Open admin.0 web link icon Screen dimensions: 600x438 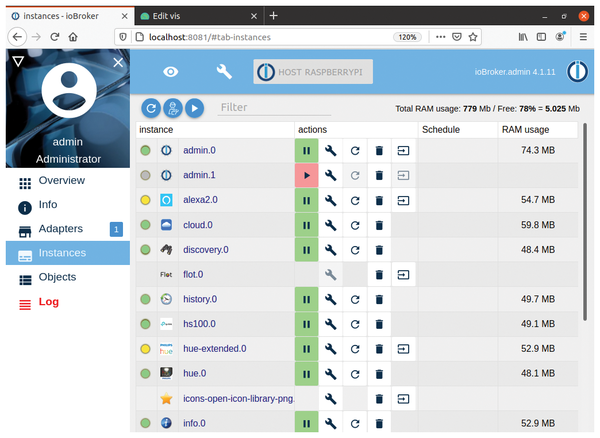pyautogui.click(x=403, y=151)
